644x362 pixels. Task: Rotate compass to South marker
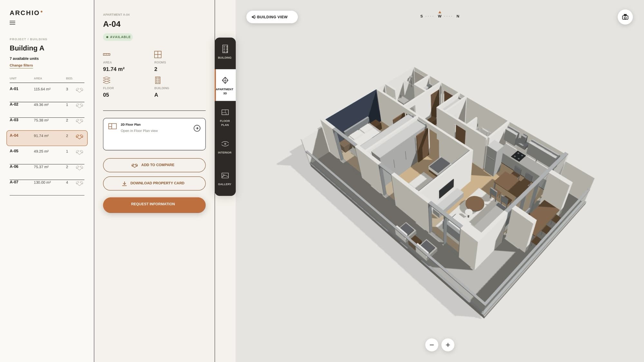pos(421,16)
